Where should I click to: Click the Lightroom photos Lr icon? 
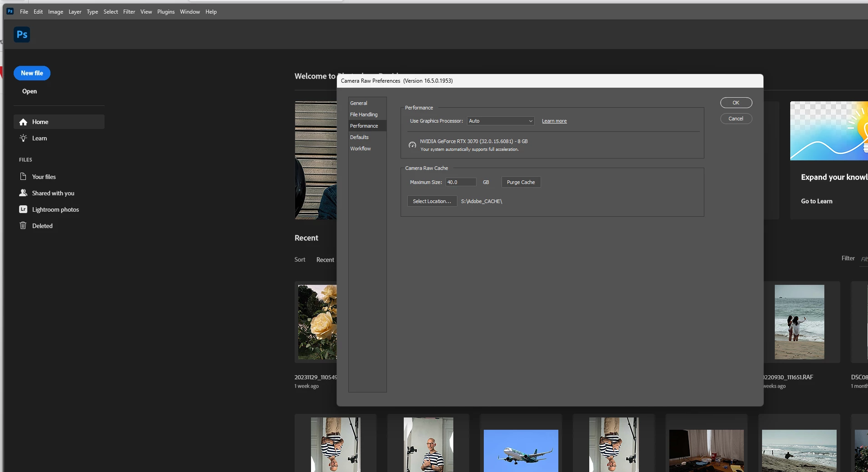[x=23, y=209]
